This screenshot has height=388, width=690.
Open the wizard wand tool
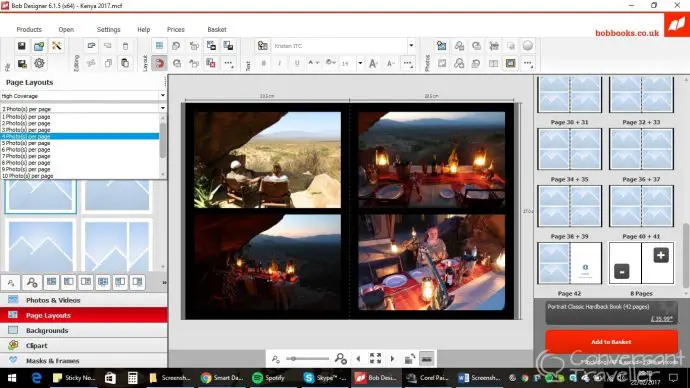coord(56,46)
